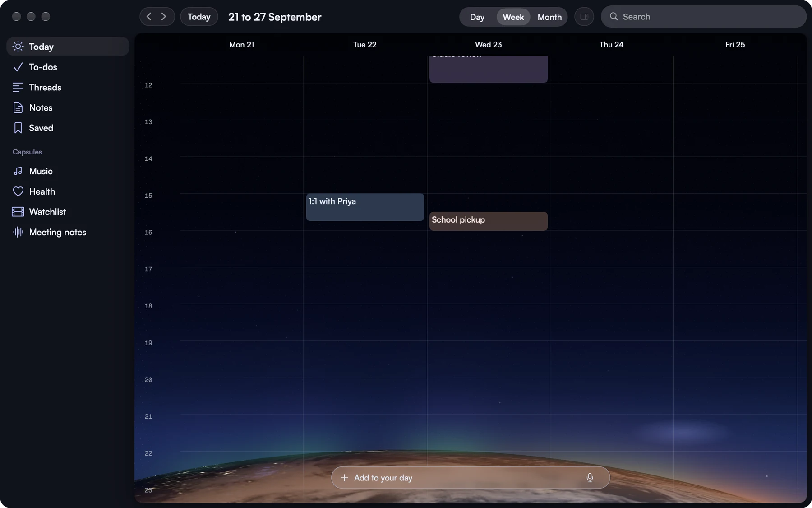Jump to Today button in toolbar
Viewport: 812px width, 508px height.
pyautogui.click(x=199, y=17)
